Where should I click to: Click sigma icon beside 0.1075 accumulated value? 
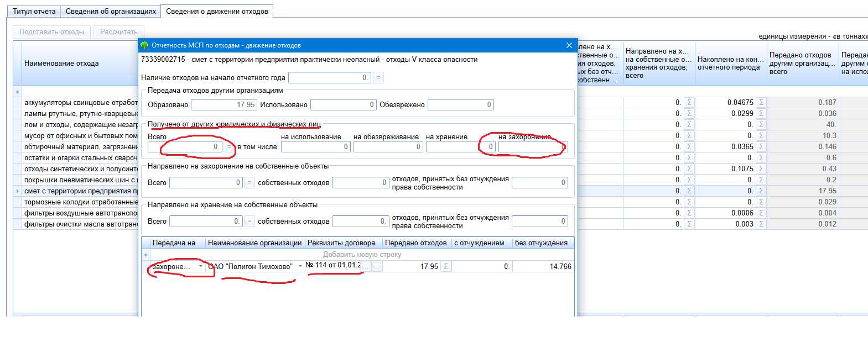click(x=761, y=169)
